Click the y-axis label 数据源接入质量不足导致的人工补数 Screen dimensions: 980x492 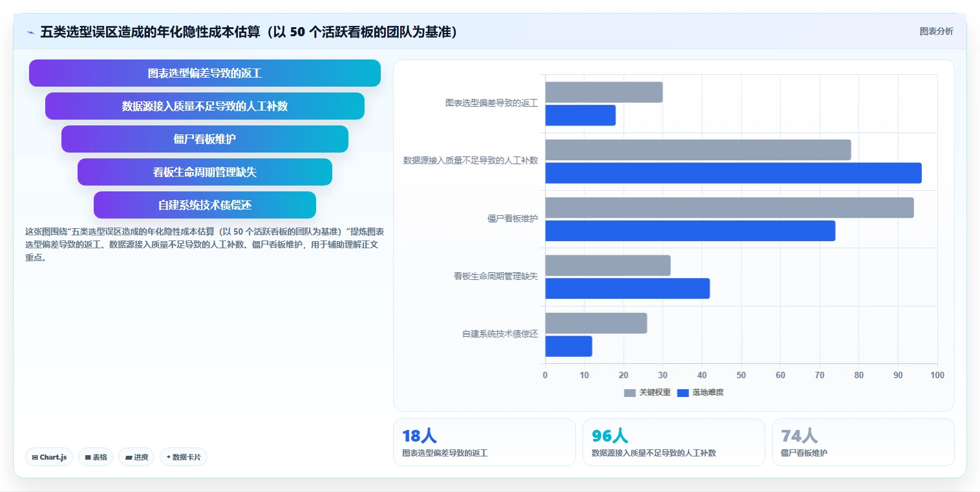(471, 160)
